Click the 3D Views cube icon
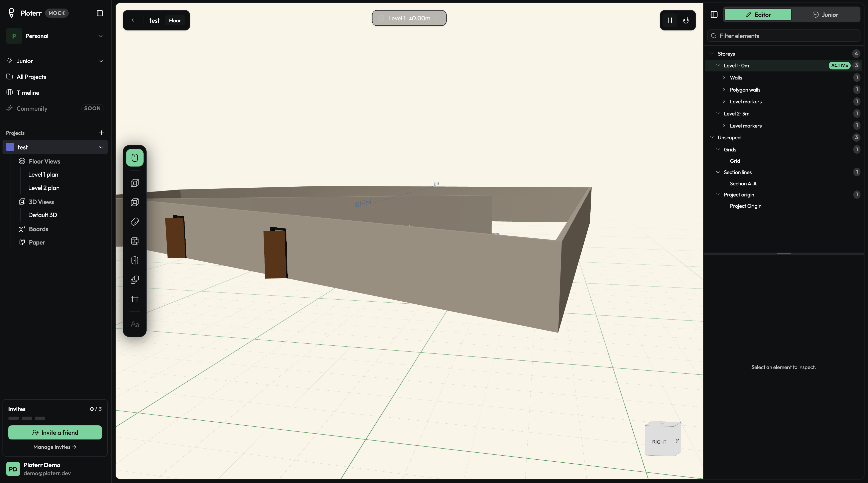 (22, 202)
